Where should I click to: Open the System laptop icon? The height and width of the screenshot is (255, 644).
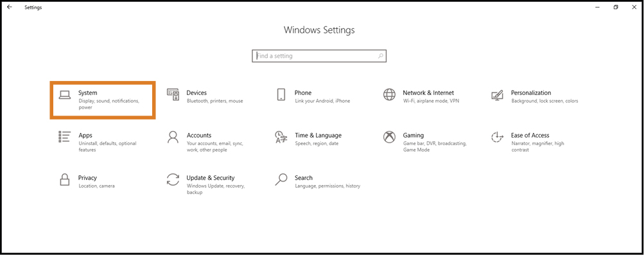(x=64, y=95)
